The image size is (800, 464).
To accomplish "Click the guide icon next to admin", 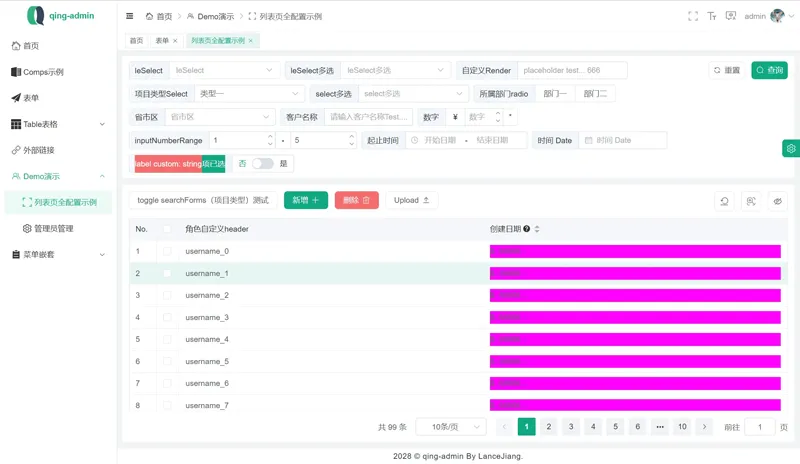I will 731,16.
